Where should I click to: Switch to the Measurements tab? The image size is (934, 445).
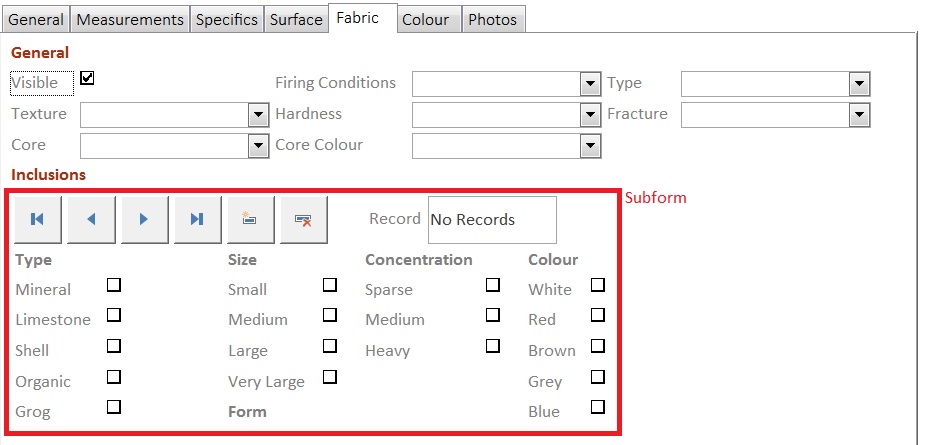pos(130,20)
